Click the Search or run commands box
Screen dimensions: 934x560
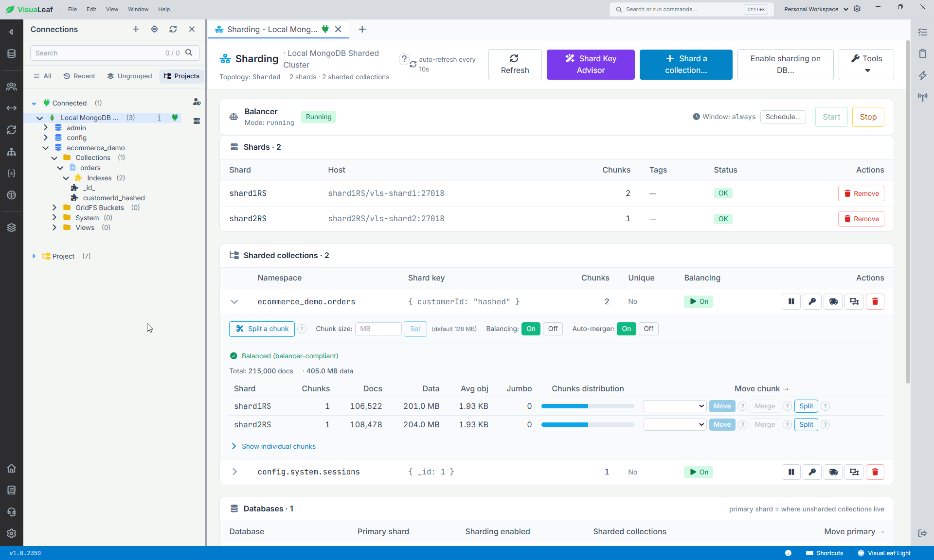pos(691,9)
